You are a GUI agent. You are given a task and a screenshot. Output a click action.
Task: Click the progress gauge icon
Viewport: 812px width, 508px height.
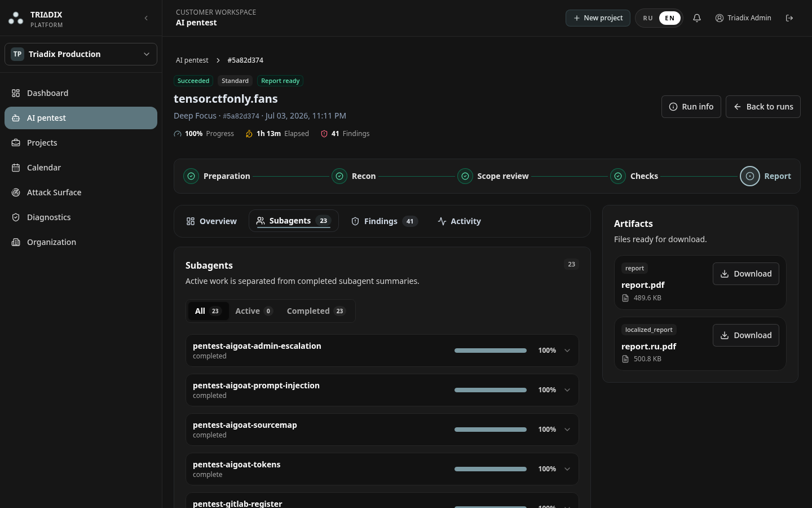178,134
